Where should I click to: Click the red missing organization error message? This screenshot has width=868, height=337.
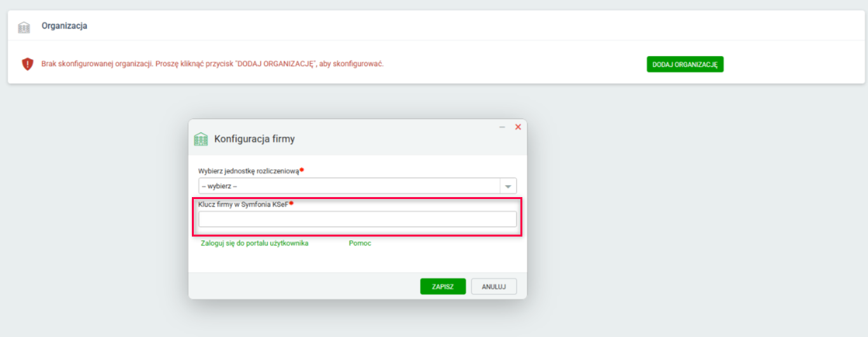tap(212, 64)
